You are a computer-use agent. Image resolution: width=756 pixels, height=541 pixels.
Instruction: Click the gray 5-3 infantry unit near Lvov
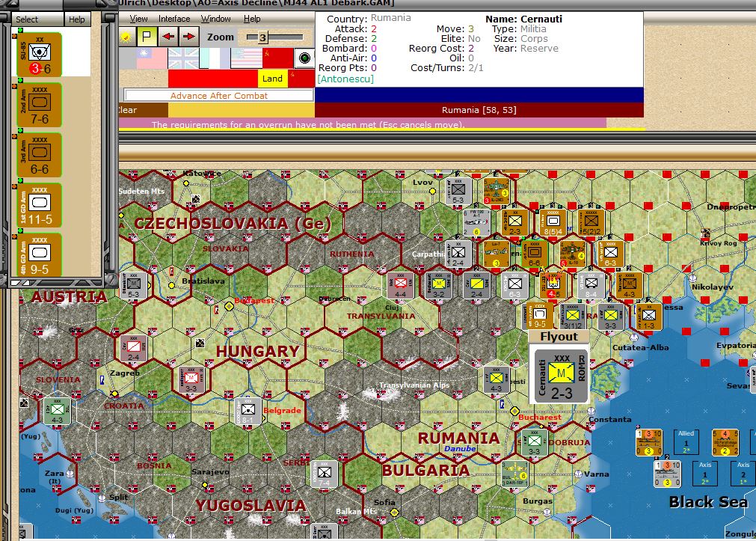coord(458,191)
